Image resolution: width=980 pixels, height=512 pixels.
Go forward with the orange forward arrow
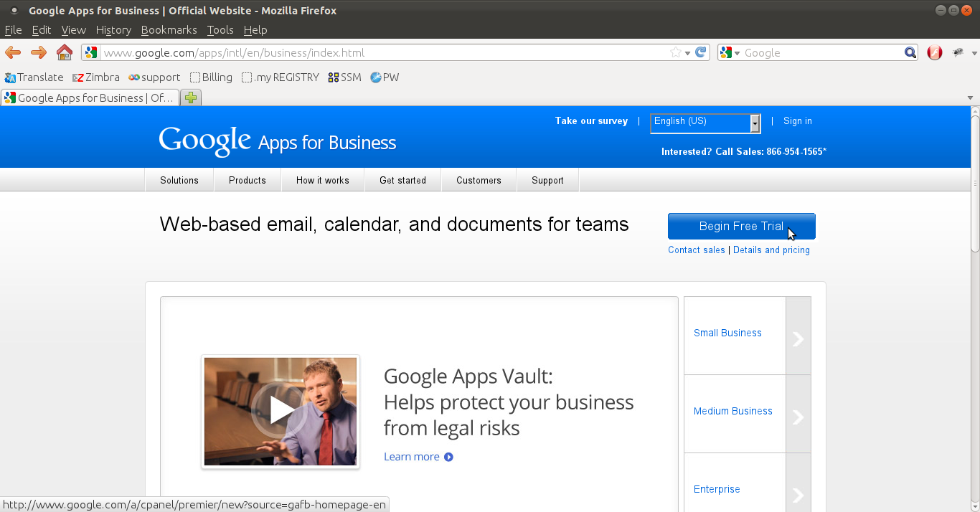[39, 52]
